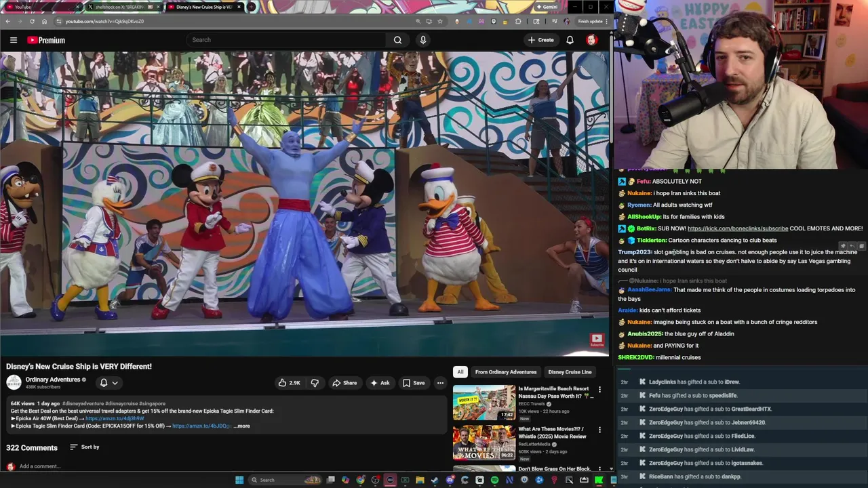
Task: Open the video's more actions ellipsis
Action: click(440, 383)
